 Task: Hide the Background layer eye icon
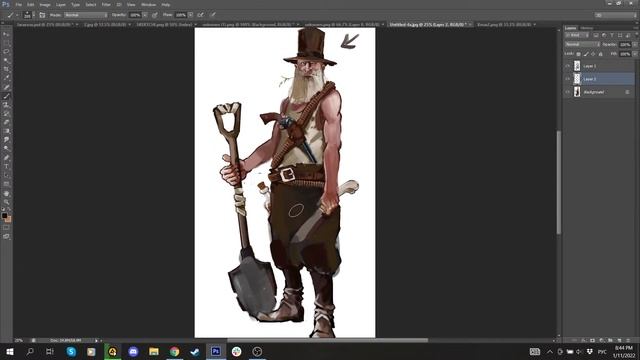[567, 92]
